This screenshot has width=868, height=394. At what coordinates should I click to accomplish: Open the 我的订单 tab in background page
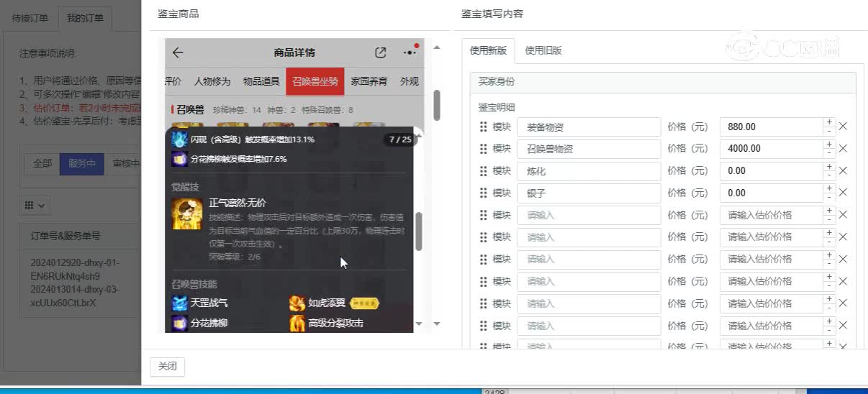tap(85, 18)
